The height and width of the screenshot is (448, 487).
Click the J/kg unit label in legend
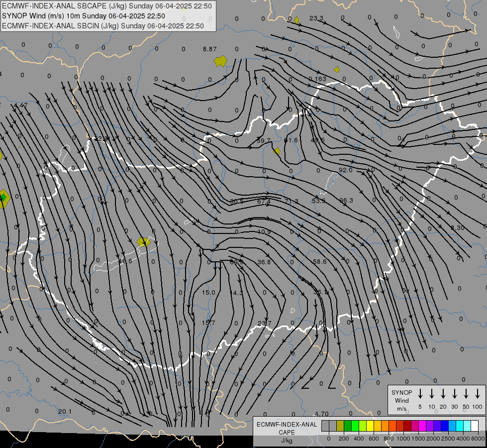click(287, 441)
